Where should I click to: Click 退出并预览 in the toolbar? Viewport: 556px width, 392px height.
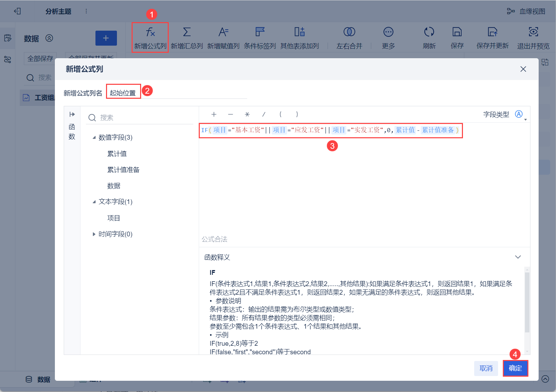533,37
